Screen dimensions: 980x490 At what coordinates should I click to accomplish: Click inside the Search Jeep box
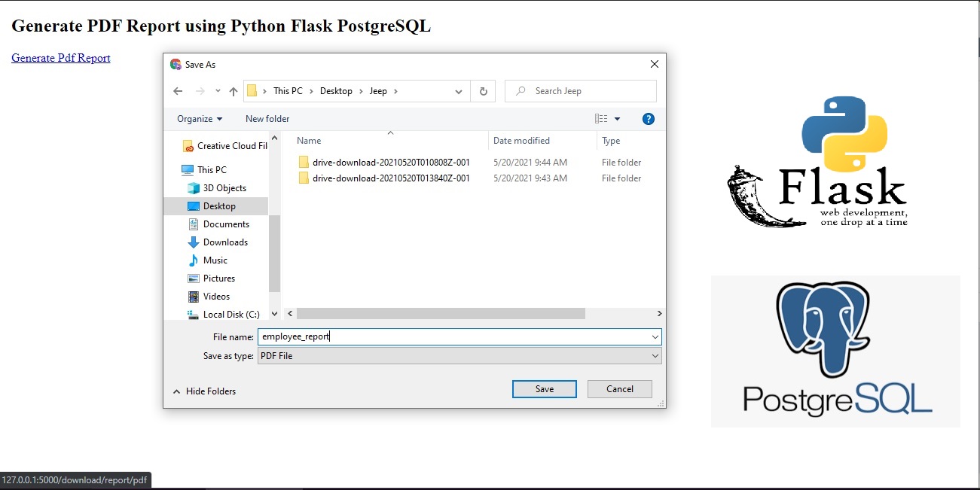click(580, 90)
